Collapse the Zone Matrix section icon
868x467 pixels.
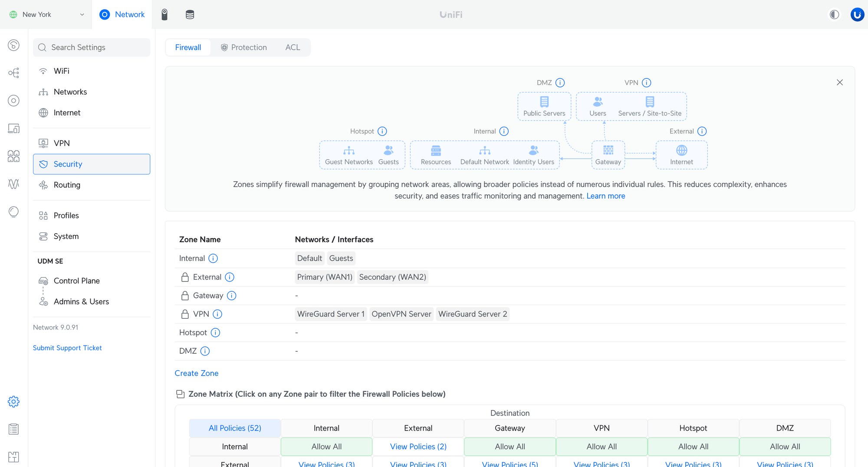[180, 394]
